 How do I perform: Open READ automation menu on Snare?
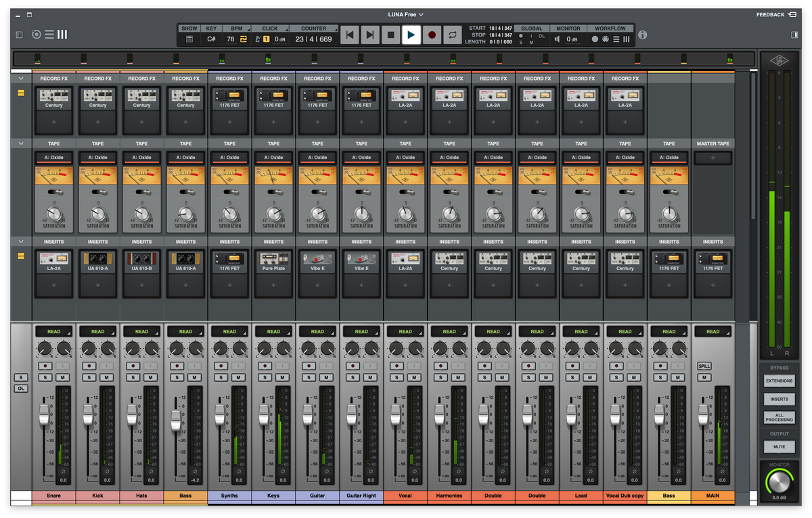pyautogui.click(x=54, y=332)
